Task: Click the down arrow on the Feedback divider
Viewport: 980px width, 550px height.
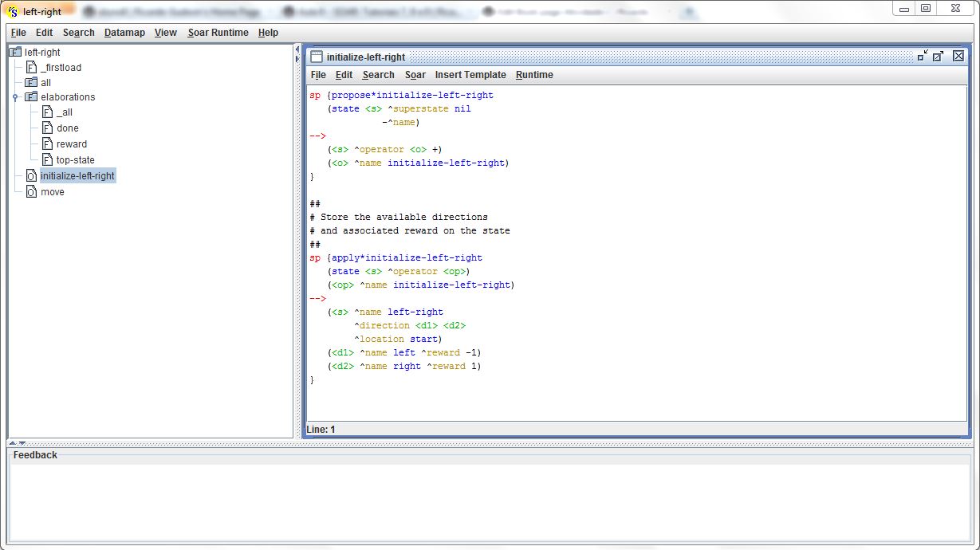Action: pyautogui.click(x=22, y=443)
